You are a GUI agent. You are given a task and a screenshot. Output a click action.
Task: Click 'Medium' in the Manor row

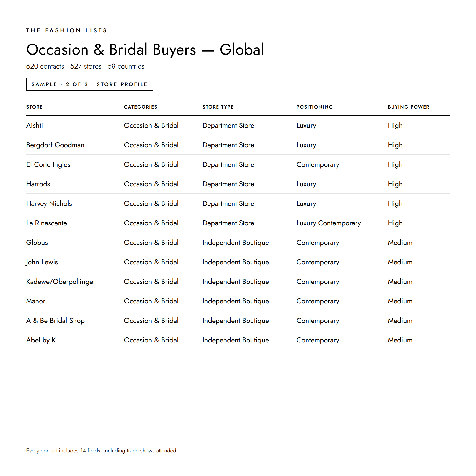click(x=400, y=301)
